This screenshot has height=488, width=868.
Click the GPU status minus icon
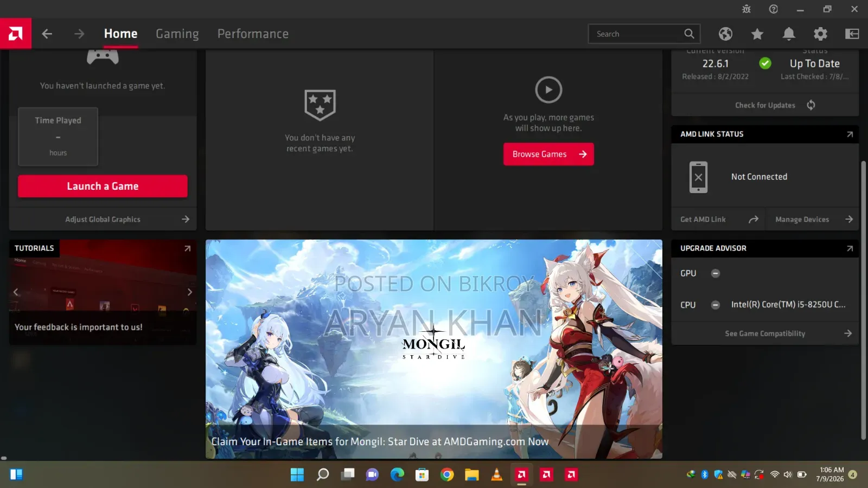(x=716, y=273)
